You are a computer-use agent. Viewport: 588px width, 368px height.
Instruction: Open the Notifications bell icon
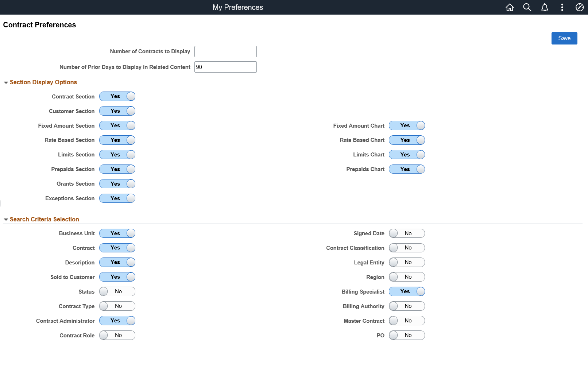coord(545,7)
